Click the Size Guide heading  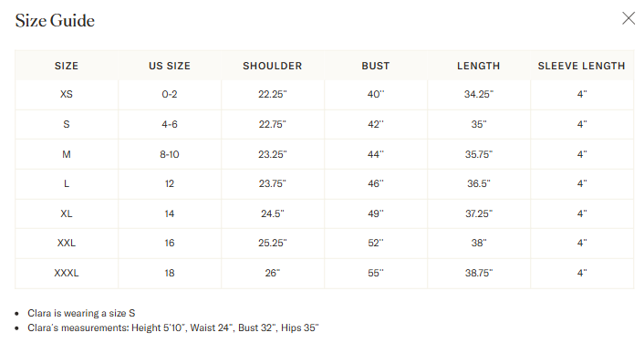55,21
